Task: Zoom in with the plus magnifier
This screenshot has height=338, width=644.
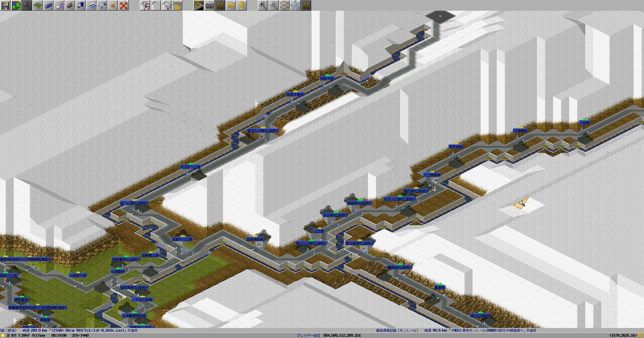Action: click(263, 5)
